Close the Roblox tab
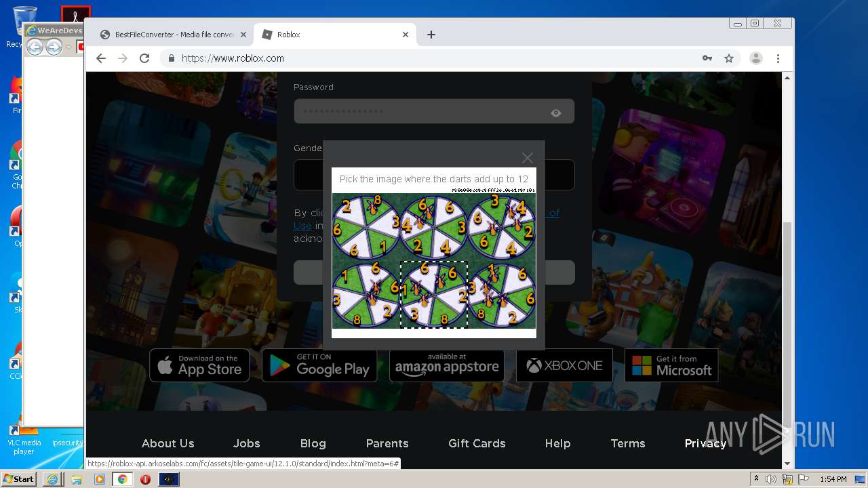The height and width of the screenshot is (488, 868). 406,35
